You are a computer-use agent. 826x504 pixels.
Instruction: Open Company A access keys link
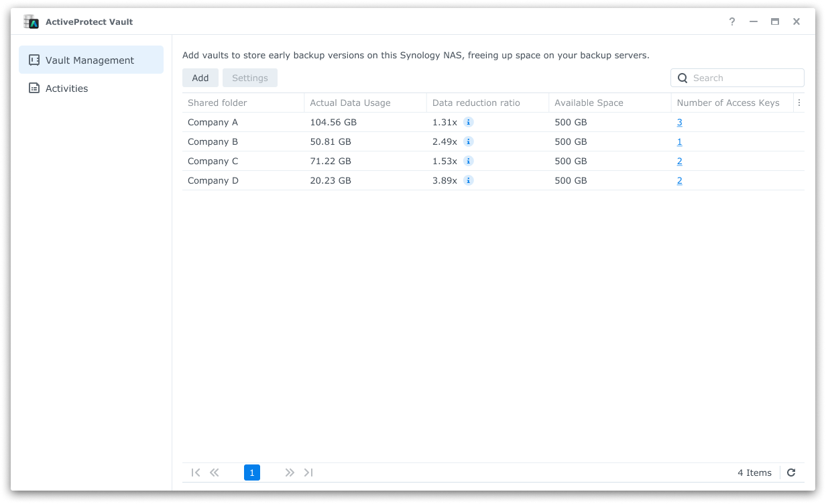tap(679, 122)
